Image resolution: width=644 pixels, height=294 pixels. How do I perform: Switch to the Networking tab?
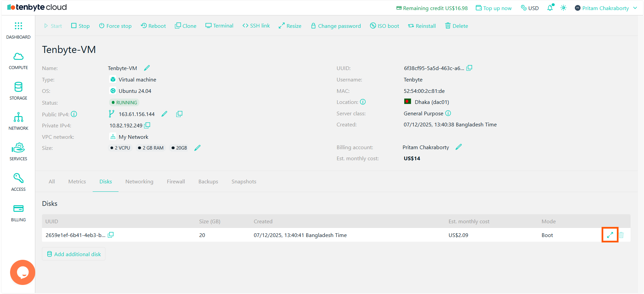pyautogui.click(x=139, y=181)
